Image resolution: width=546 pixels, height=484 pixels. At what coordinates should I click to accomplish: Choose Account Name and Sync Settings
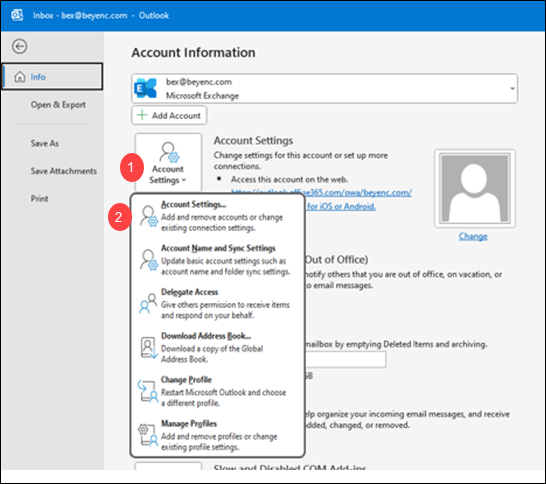[218, 260]
